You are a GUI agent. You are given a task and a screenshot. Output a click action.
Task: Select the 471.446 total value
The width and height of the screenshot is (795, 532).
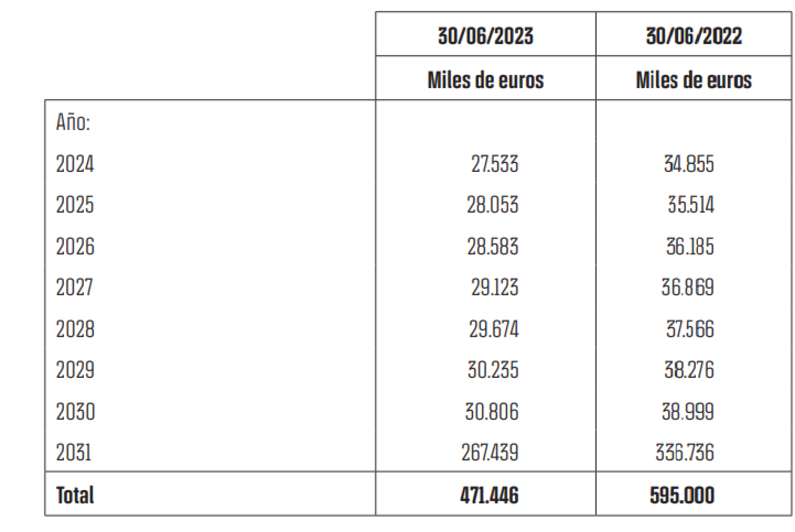pos(489,495)
